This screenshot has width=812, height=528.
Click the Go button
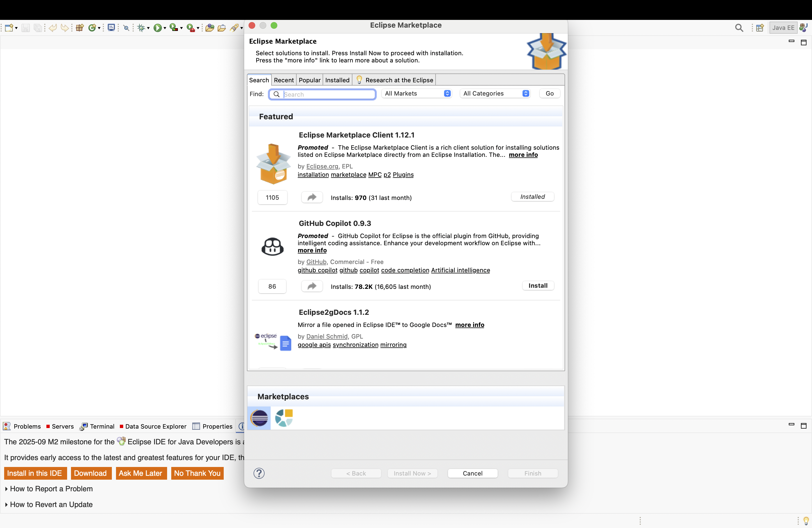tap(549, 93)
